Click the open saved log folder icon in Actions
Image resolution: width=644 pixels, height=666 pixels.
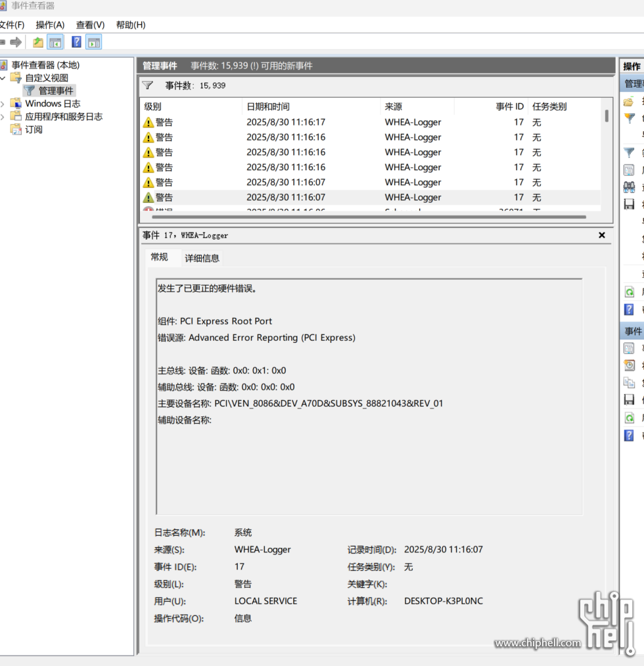tap(629, 102)
